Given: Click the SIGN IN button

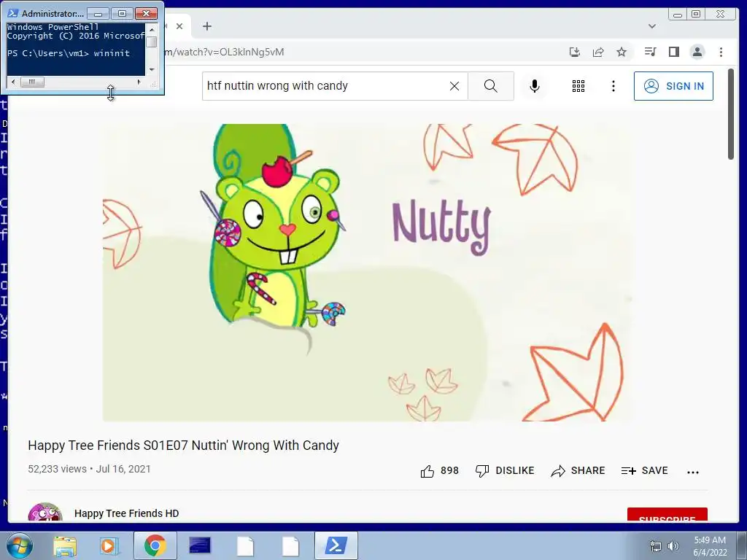Looking at the screenshot, I should coord(673,86).
